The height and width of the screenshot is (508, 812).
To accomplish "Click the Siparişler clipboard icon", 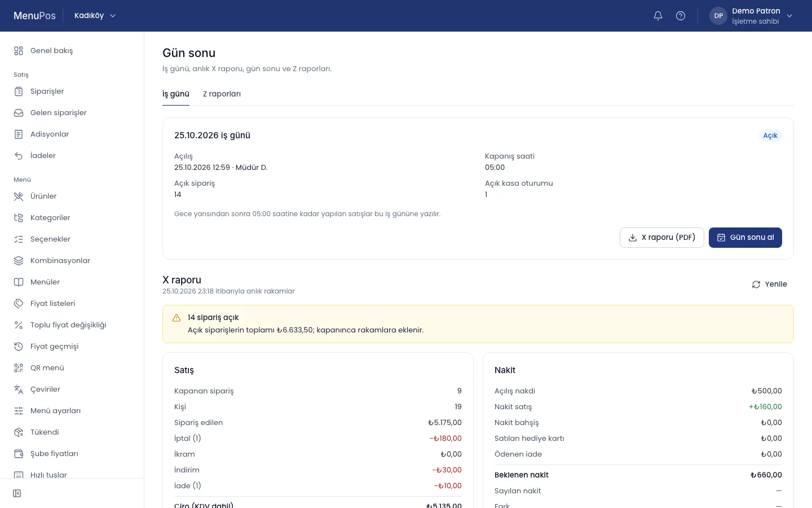I will (x=19, y=91).
